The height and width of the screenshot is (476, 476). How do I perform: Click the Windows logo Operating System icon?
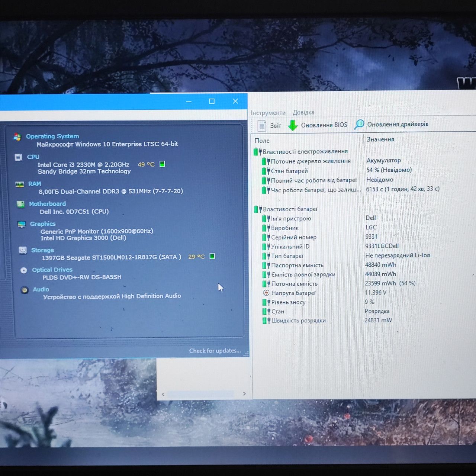[17, 136]
